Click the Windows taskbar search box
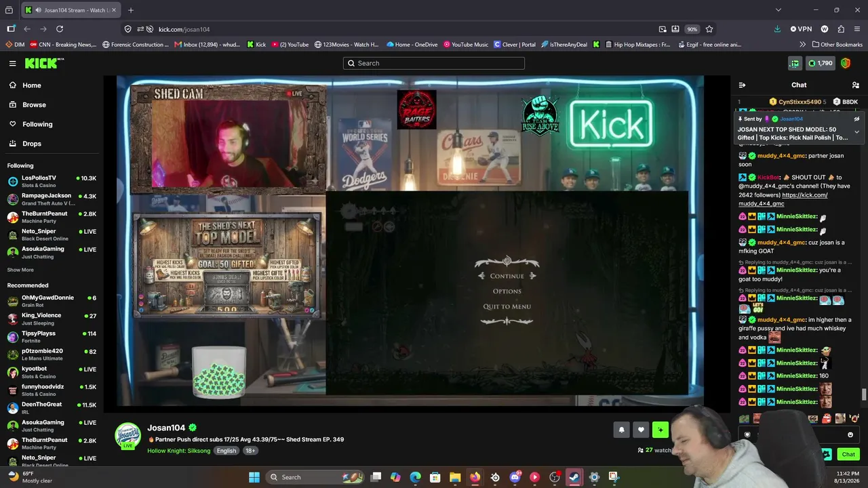This screenshot has height=488, width=868. [x=313, y=477]
